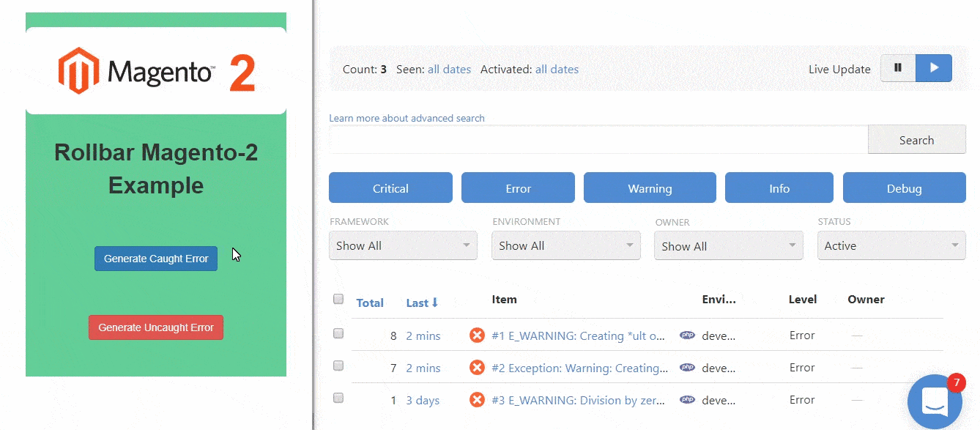Pause live update

click(898, 68)
